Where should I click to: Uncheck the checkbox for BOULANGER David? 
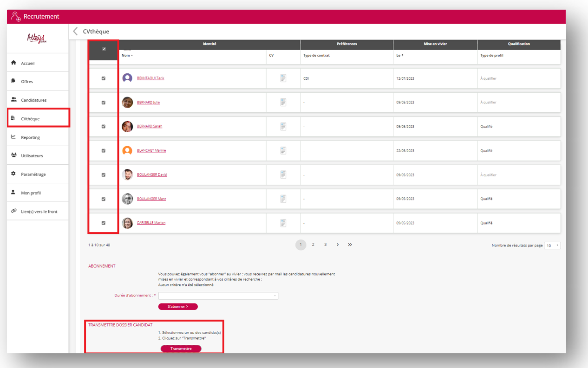coord(104,175)
